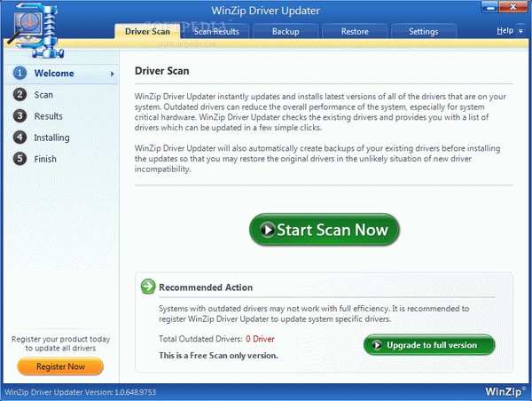Select the Welcome step label
The height and width of the screenshot is (401, 532).
pyautogui.click(x=54, y=74)
